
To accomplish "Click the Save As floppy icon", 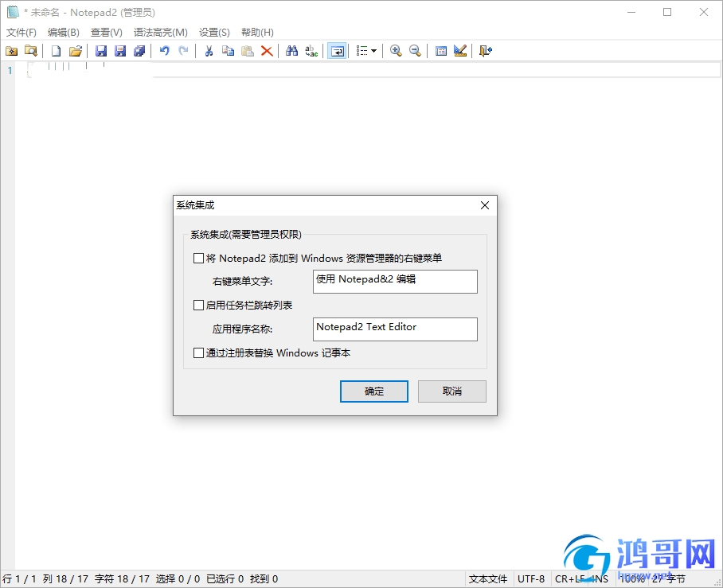I will pyautogui.click(x=120, y=51).
